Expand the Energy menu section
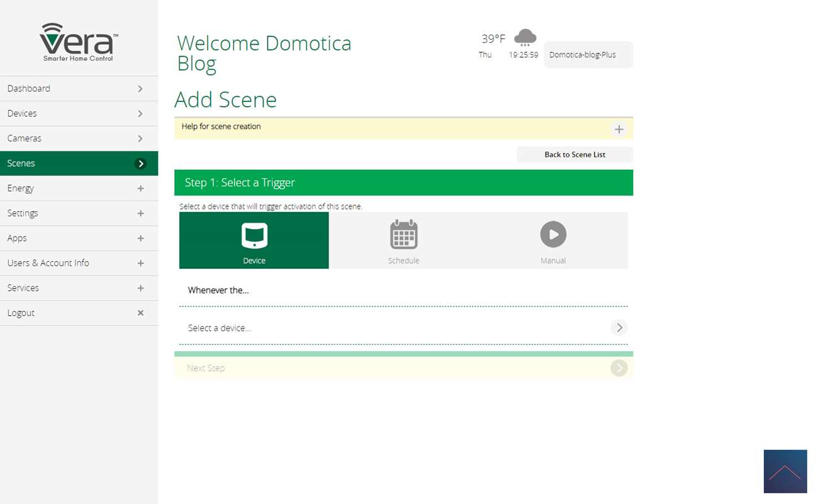The height and width of the screenshot is (504, 818). pyautogui.click(x=140, y=188)
